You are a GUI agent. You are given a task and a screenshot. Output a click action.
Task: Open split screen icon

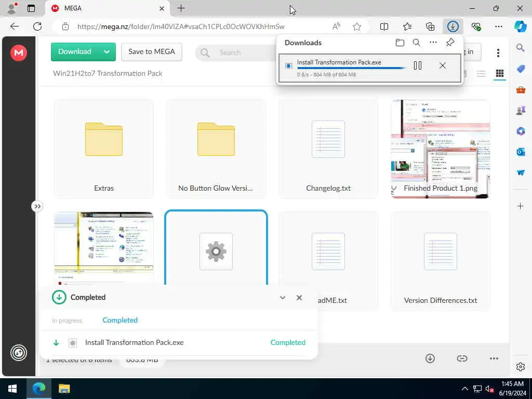[x=384, y=26]
